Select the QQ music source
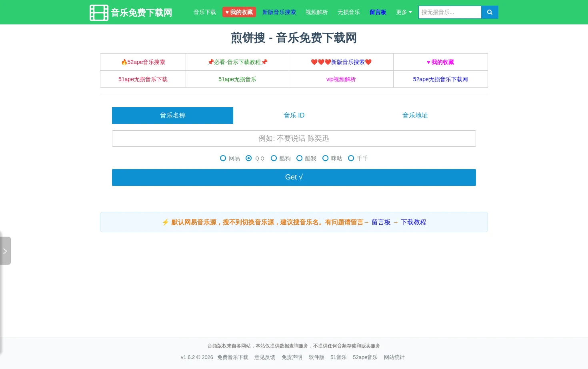Screen dimensions: 588x369 [248, 158]
